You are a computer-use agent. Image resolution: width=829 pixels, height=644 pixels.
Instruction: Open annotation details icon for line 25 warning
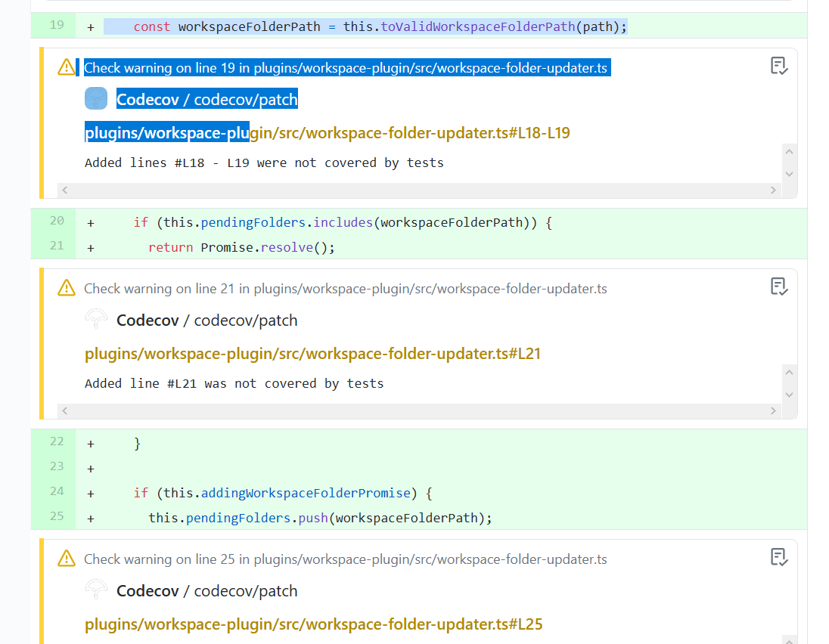(x=779, y=557)
